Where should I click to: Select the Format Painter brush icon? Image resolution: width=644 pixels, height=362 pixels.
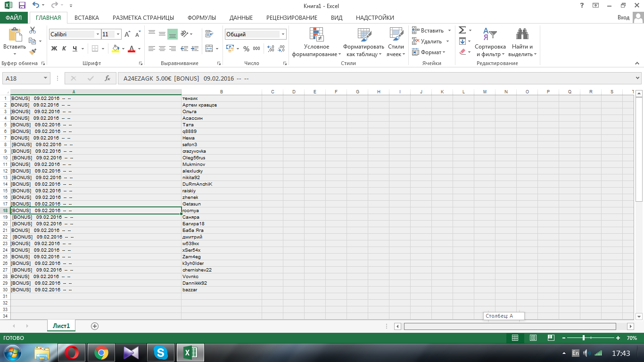(x=33, y=52)
